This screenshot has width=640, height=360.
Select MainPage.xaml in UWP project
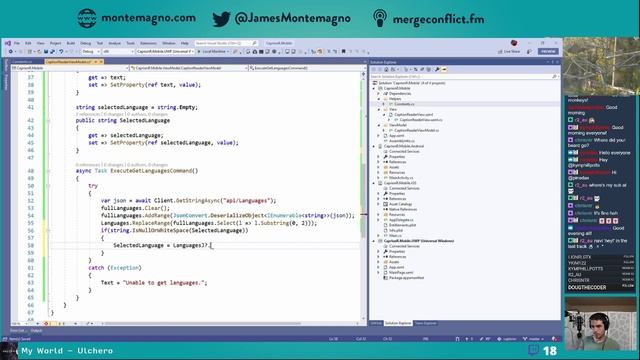coord(401,272)
